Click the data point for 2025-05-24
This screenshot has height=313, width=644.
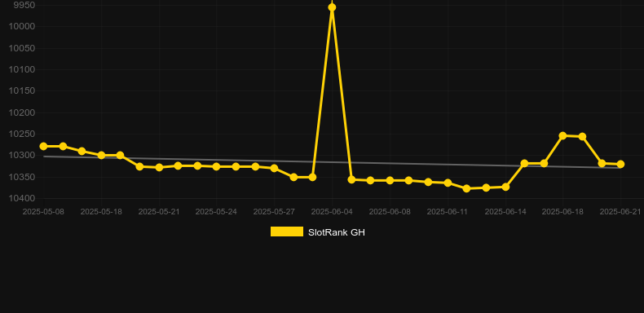pyautogui.click(x=217, y=167)
